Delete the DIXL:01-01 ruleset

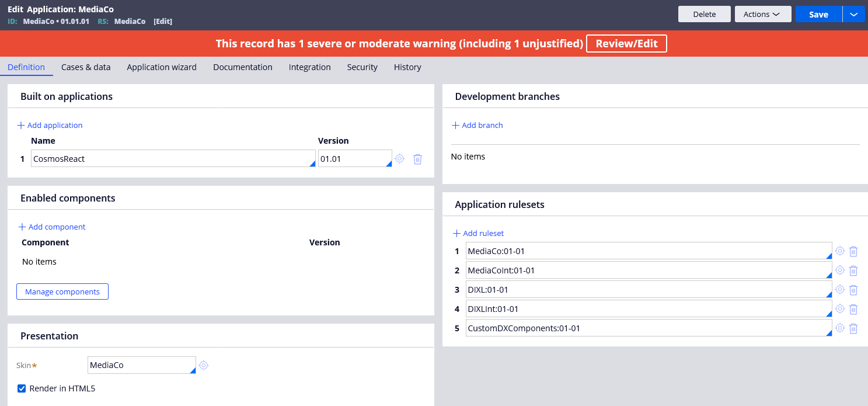[853, 290]
